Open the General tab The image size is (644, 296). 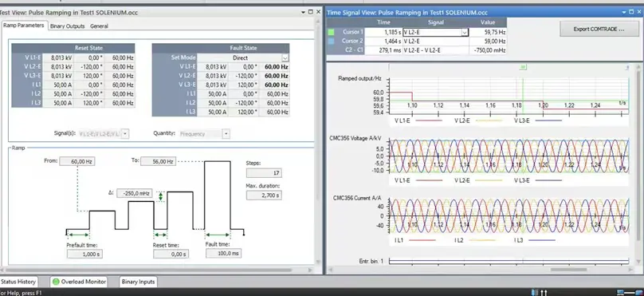[99, 26]
